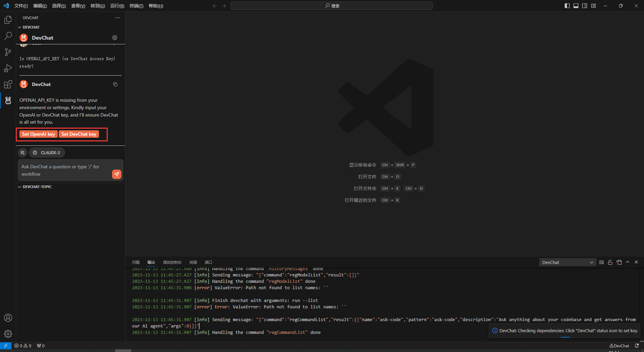
Task: Send message with the orange paper-plane button
Action: pyautogui.click(x=117, y=174)
